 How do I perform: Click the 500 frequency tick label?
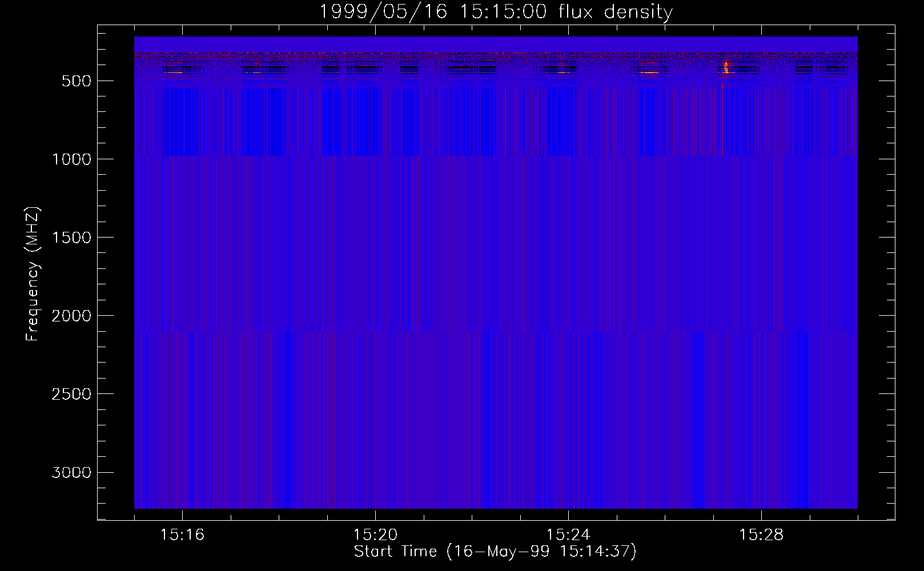77,81
